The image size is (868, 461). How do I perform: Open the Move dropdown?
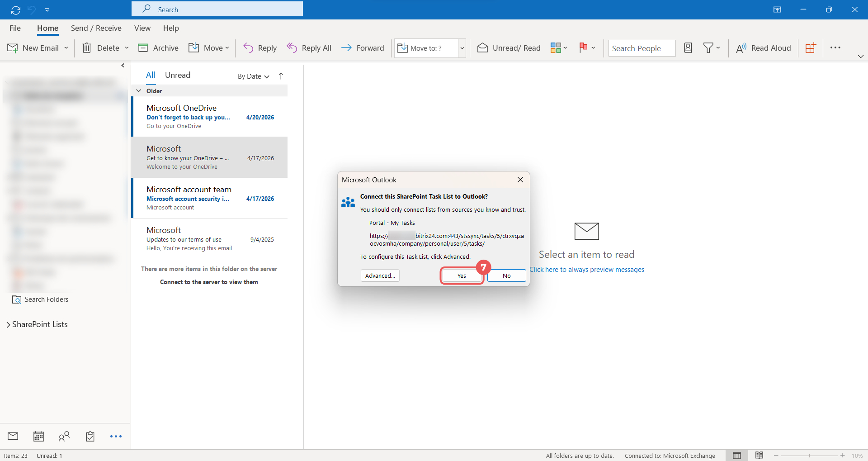[209, 48]
